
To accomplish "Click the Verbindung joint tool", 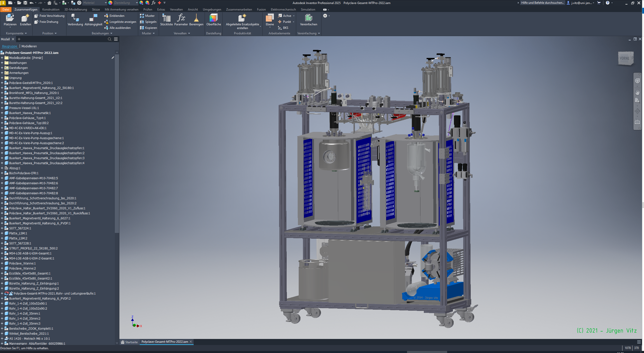I will (x=75, y=18).
